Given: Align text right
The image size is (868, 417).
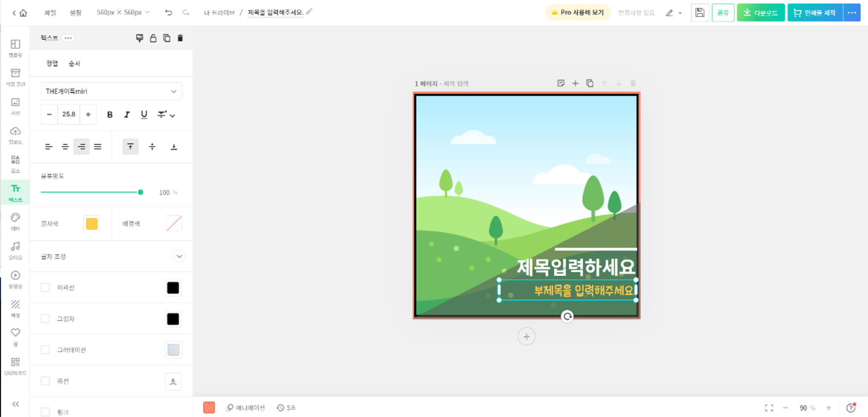Looking at the screenshot, I should pos(81,147).
